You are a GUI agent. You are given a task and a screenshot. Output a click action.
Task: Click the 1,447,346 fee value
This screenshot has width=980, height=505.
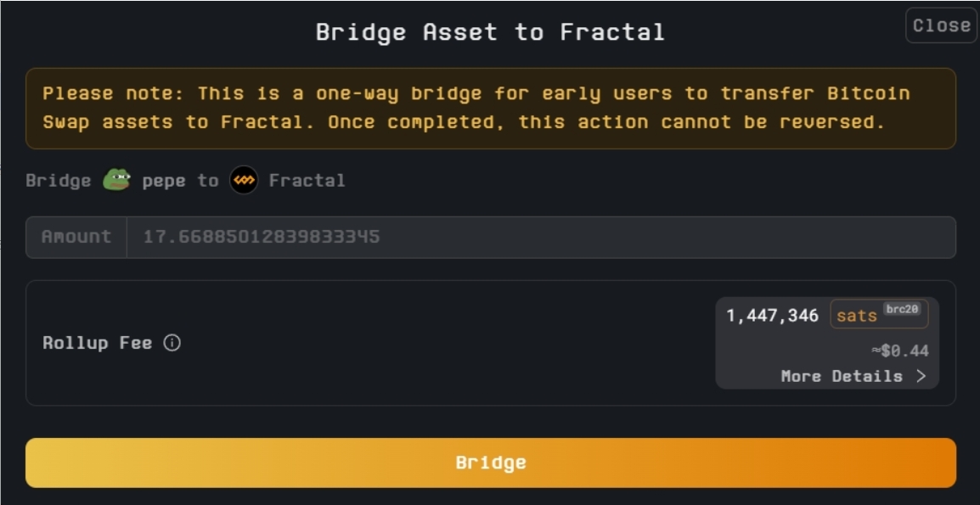pos(772,316)
